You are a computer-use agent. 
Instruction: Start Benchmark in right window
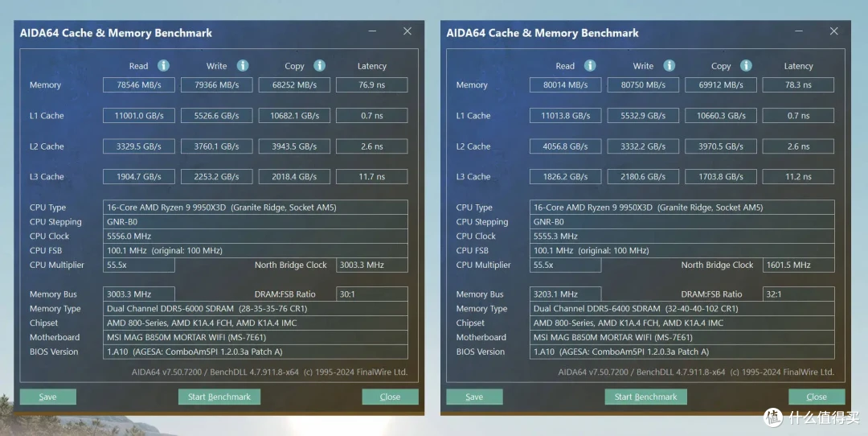[x=645, y=397]
